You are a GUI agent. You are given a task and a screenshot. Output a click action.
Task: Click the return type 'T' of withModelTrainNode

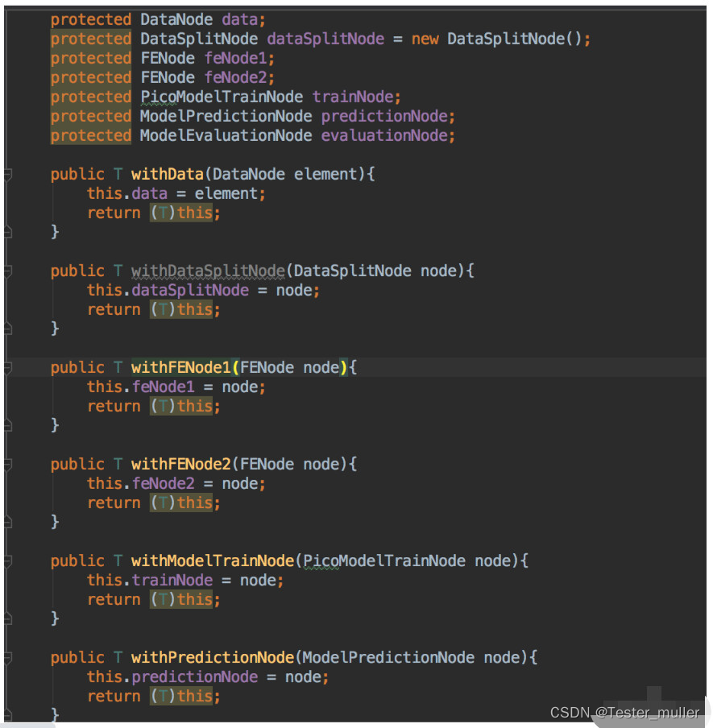(x=118, y=560)
